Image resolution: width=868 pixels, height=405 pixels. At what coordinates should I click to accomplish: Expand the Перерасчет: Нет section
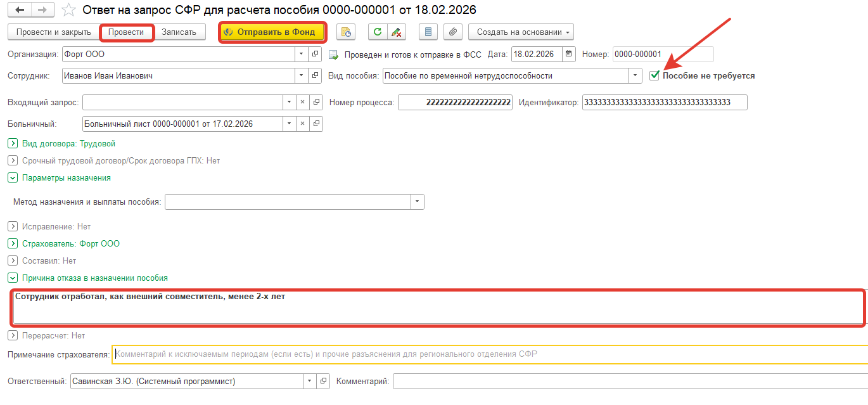coord(13,335)
